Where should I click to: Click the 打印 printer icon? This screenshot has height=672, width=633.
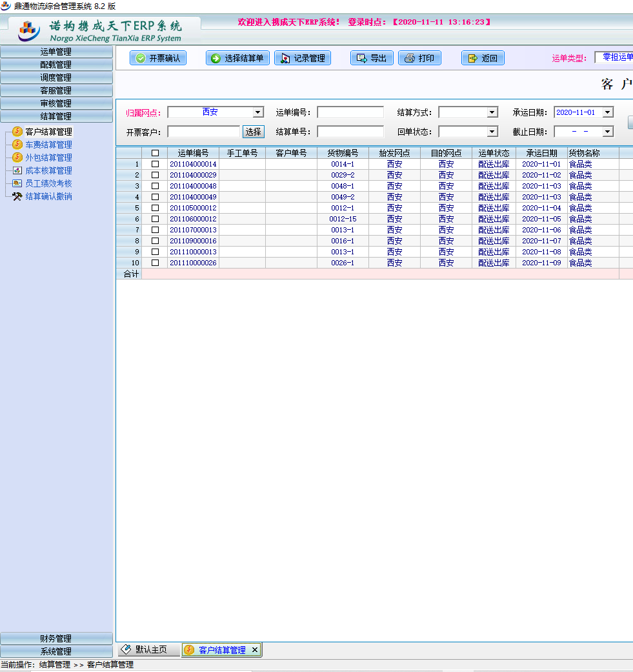pos(409,58)
